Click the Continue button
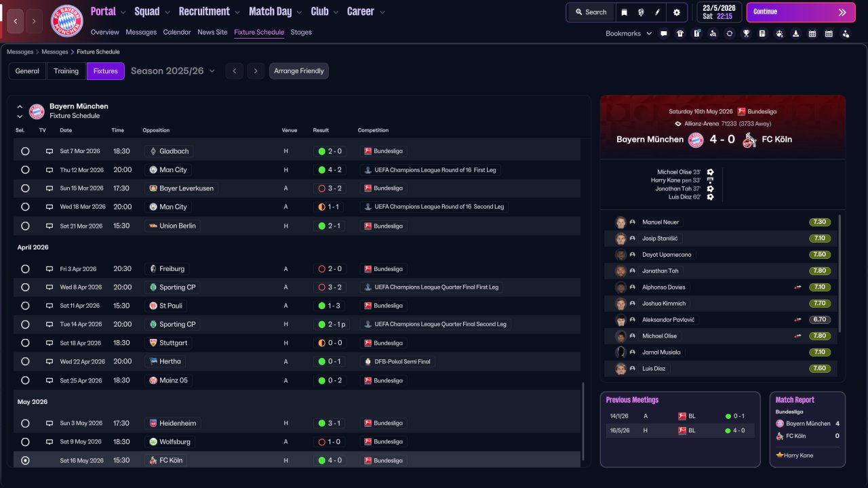The height and width of the screenshot is (488, 868). tap(801, 12)
